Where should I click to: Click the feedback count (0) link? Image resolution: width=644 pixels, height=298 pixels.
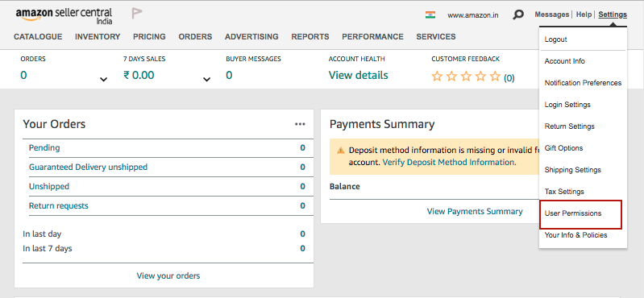click(x=509, y=77)
